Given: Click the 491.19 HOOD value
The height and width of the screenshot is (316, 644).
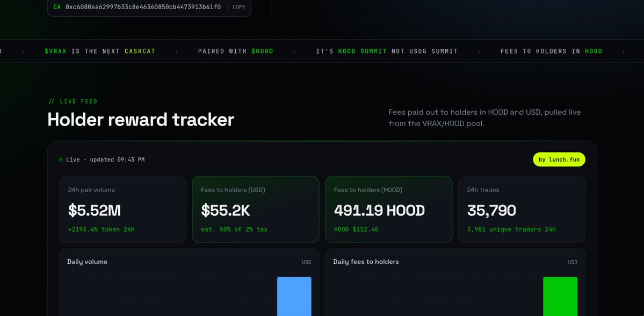Looking at the screenshot, I should (x=380, y=210).
